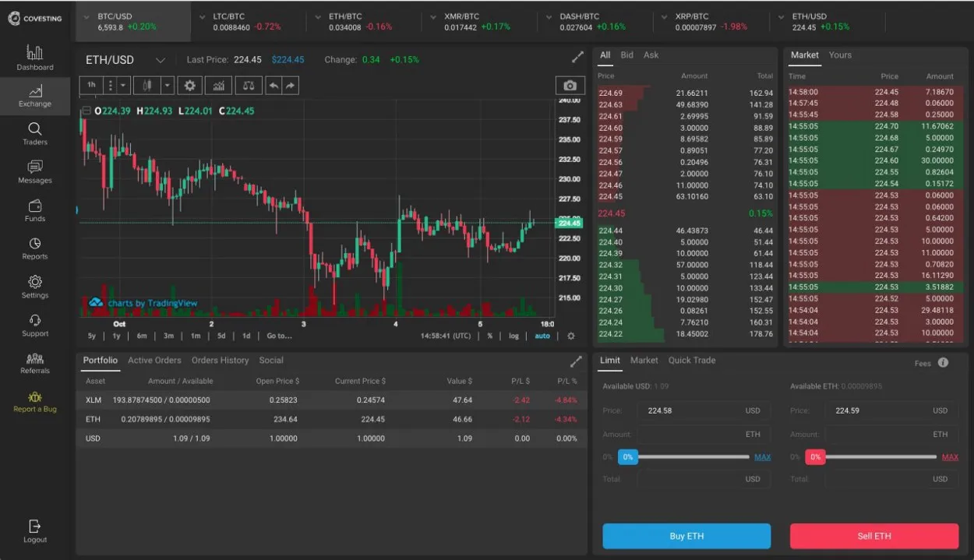This screenshot has height=560, width=974.
Task: Open the indicators chart icon
Action: 219,85
